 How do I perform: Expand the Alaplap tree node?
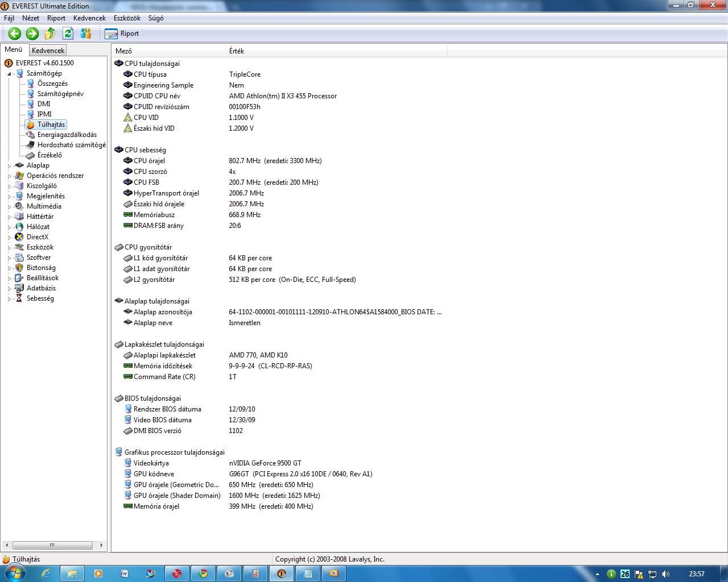9,166
